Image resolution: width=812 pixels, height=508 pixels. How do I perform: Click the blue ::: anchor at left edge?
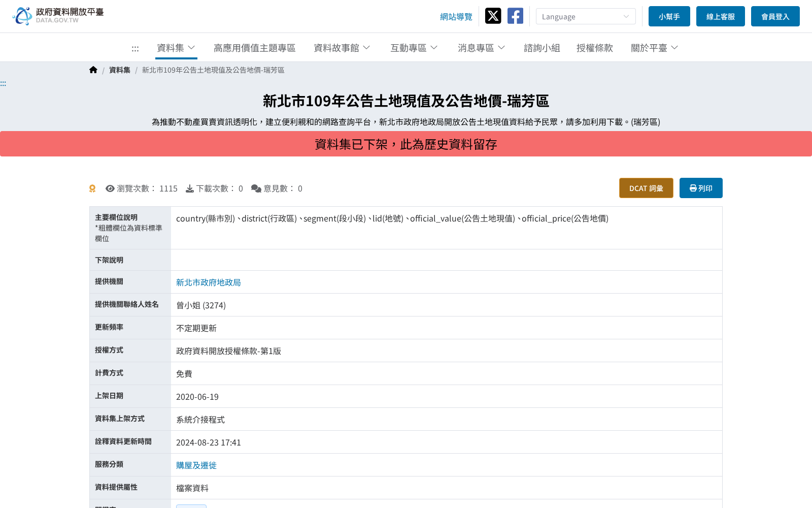pos(3,83)
